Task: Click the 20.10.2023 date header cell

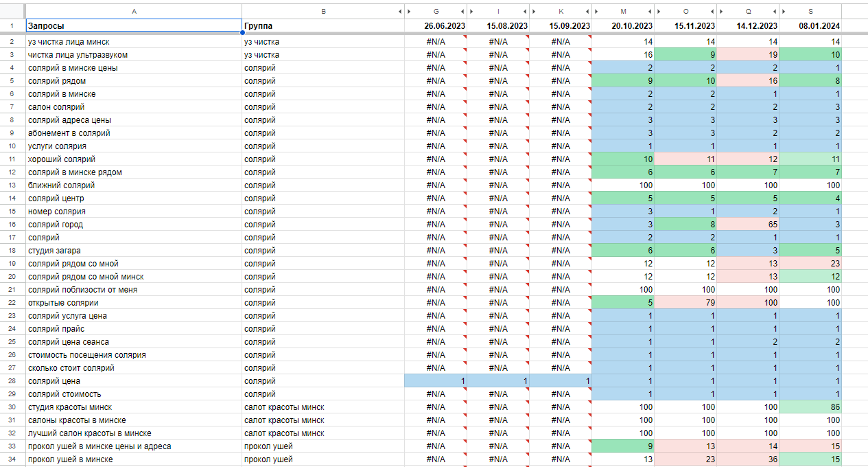Action: pos(623,26)
